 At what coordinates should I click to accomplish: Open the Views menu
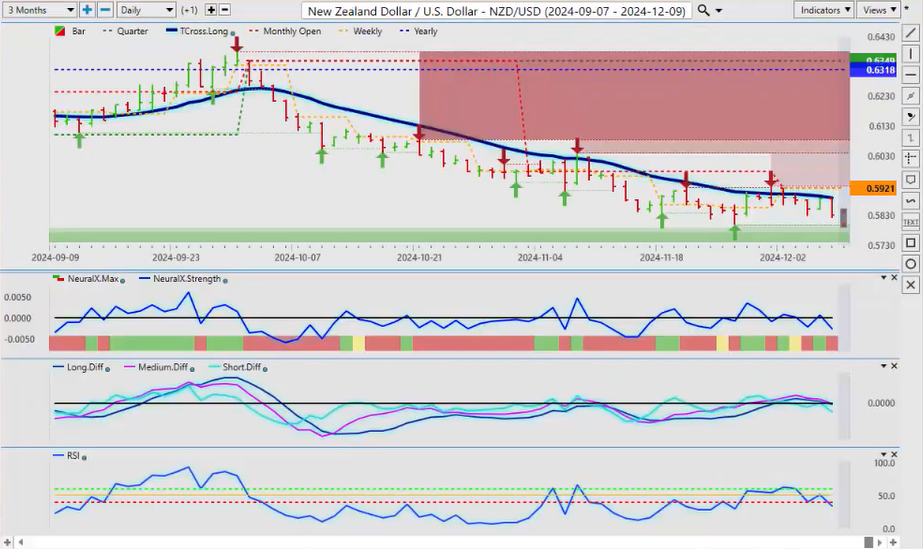tap(877, 10)
